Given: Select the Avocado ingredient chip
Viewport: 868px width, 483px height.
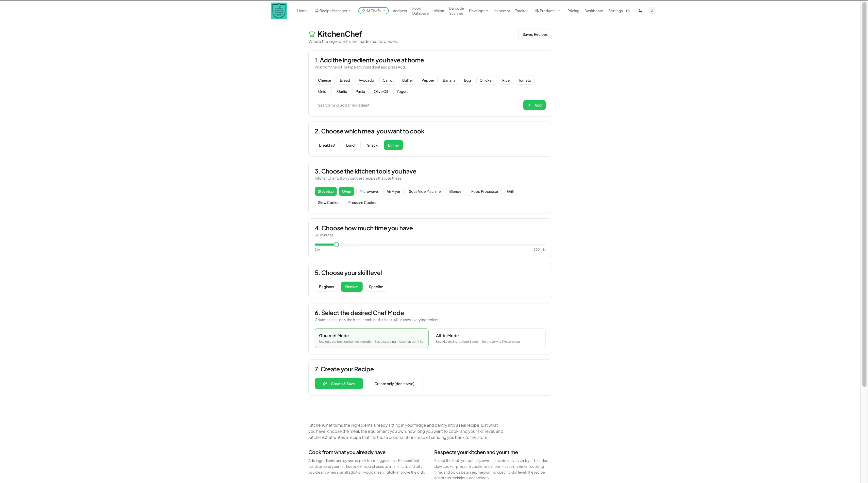Looking at the screenshot, I should 366,80.
